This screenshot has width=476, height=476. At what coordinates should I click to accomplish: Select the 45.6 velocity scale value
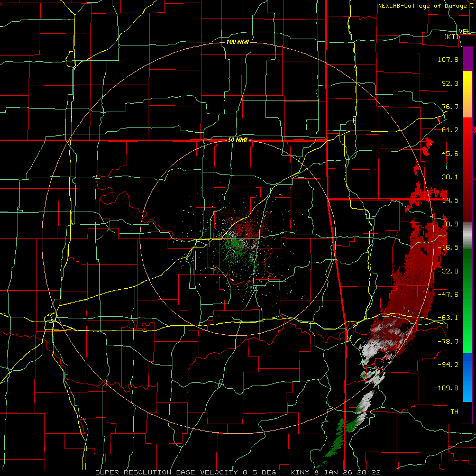pos(450,153)
